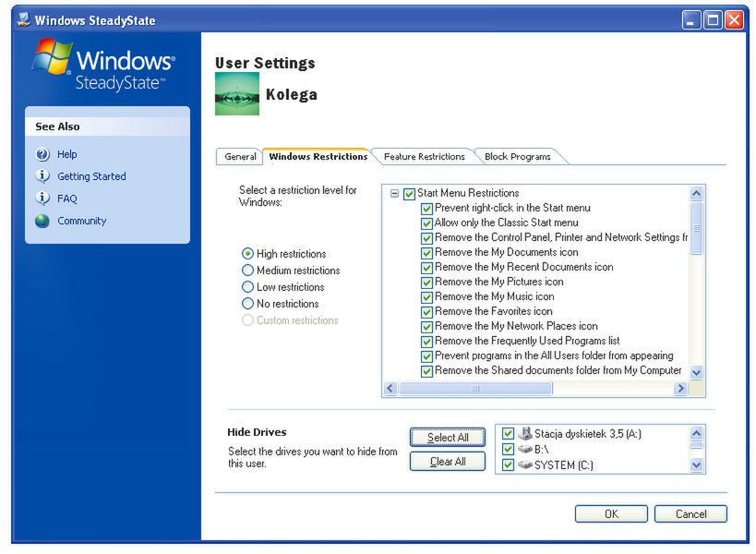Click drives list scroll up arrow

696,433
